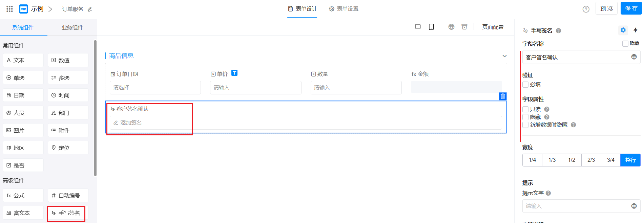The width and height of the screenshot is (644, 223).
Task: Click the 预览 button
Action: pos(606,8)
